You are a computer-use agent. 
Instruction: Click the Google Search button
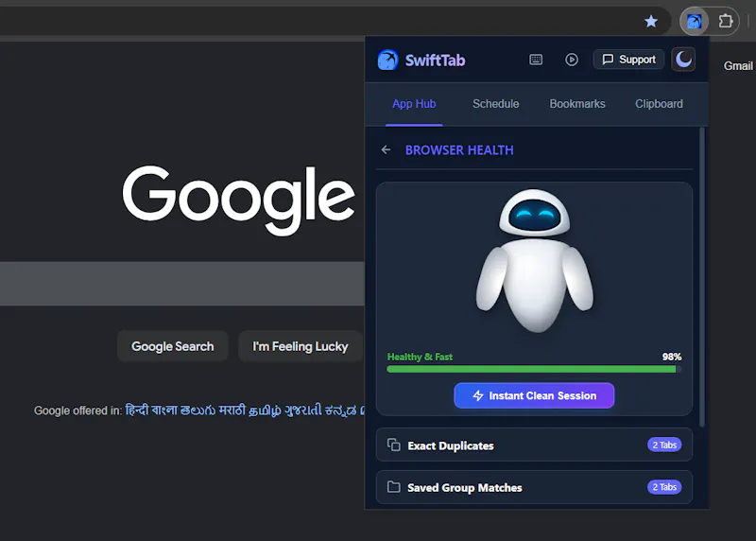tap(173, 346)
